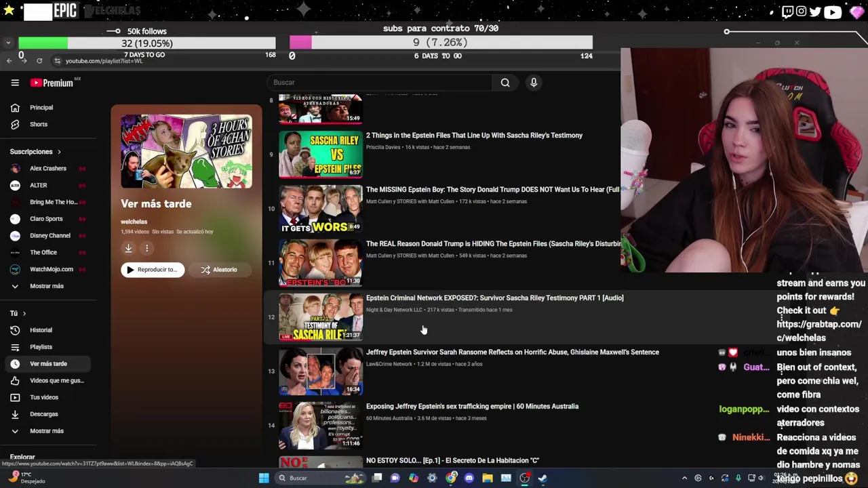Click the Aleatorio shuffle button

pos(219,270)
